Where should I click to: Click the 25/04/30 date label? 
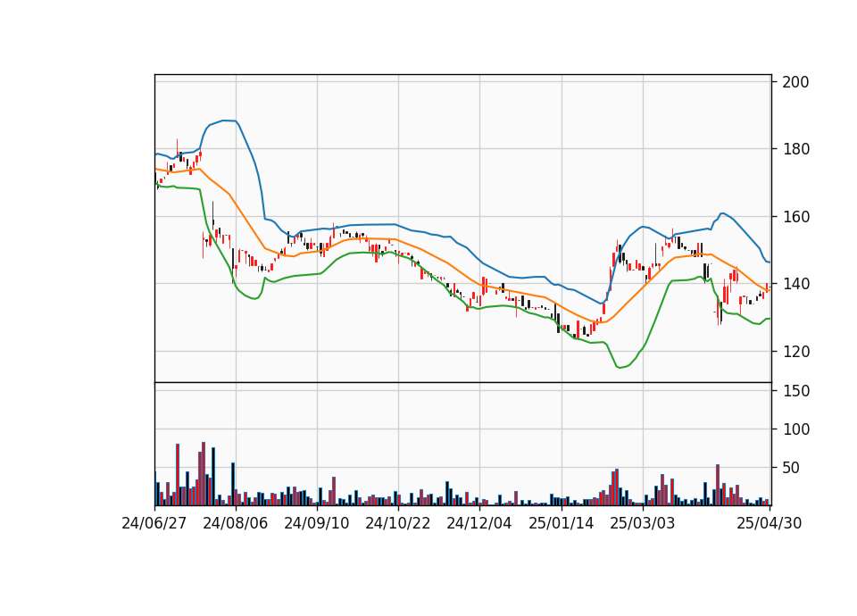click(770, 524)
